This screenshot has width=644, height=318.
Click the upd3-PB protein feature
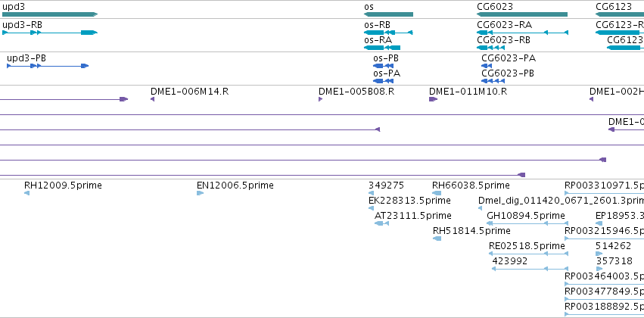click(48, 66)
